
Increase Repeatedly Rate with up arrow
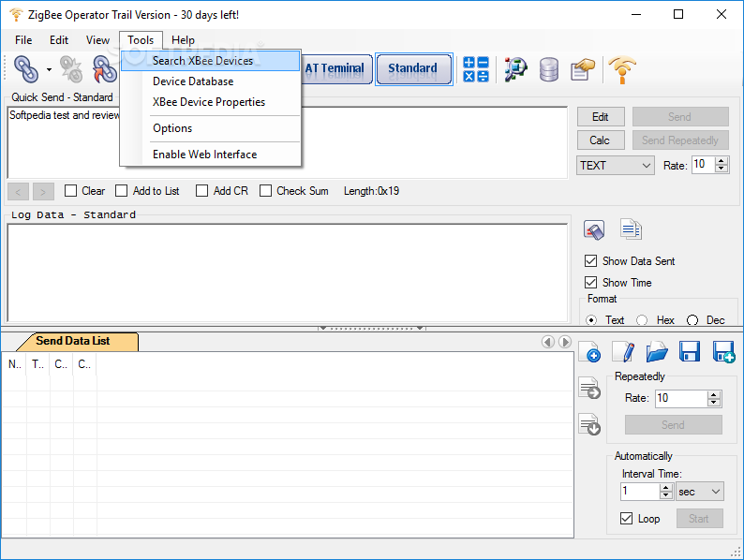tap(714, 394)
